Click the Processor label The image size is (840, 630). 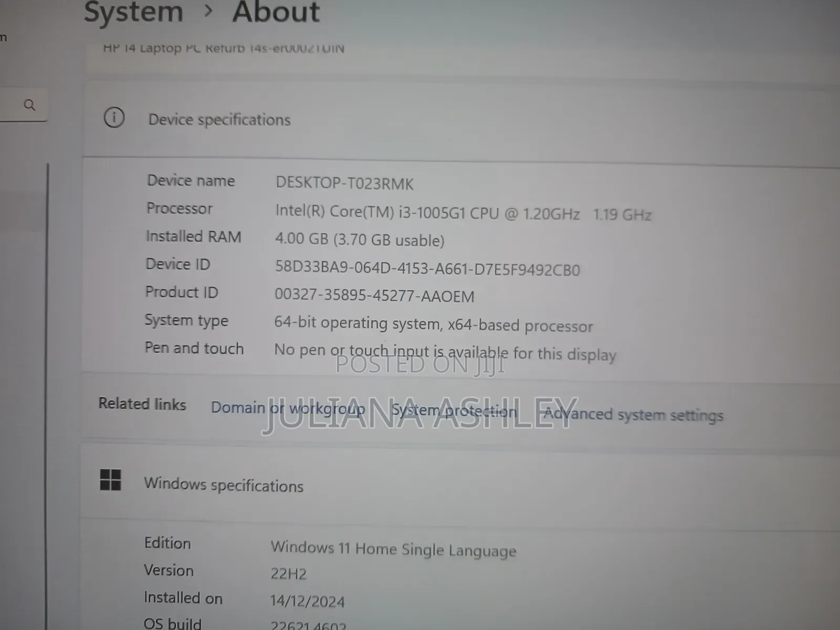tap(180, 208)
